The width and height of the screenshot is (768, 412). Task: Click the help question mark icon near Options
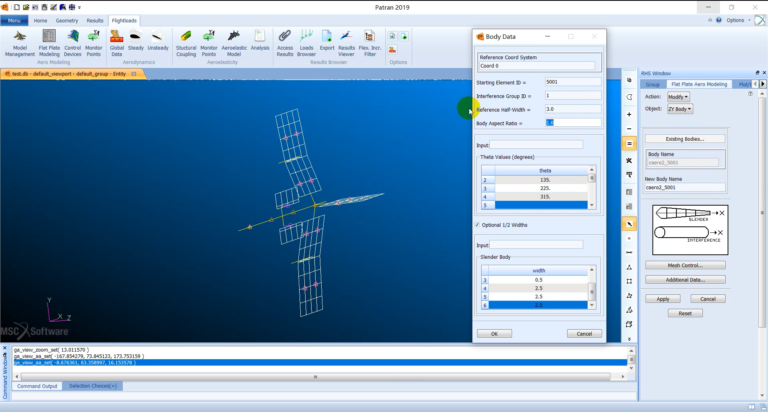click(719, 20)
